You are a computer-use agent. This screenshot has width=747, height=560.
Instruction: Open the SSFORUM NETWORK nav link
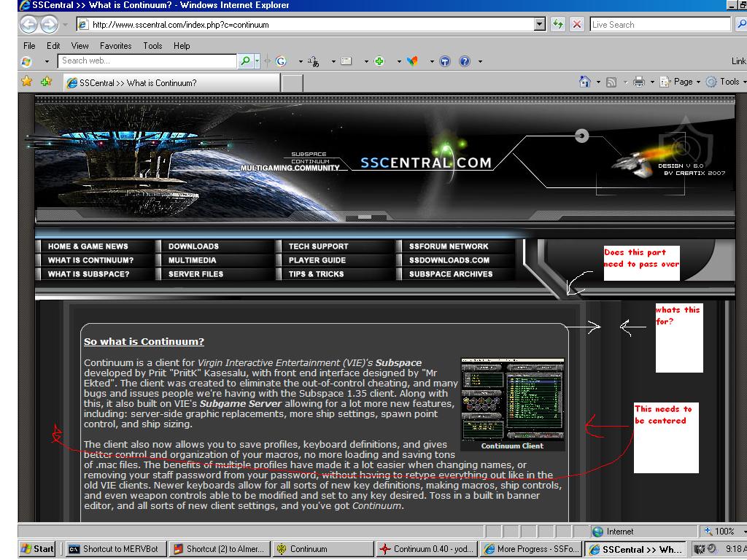(449, 246)
